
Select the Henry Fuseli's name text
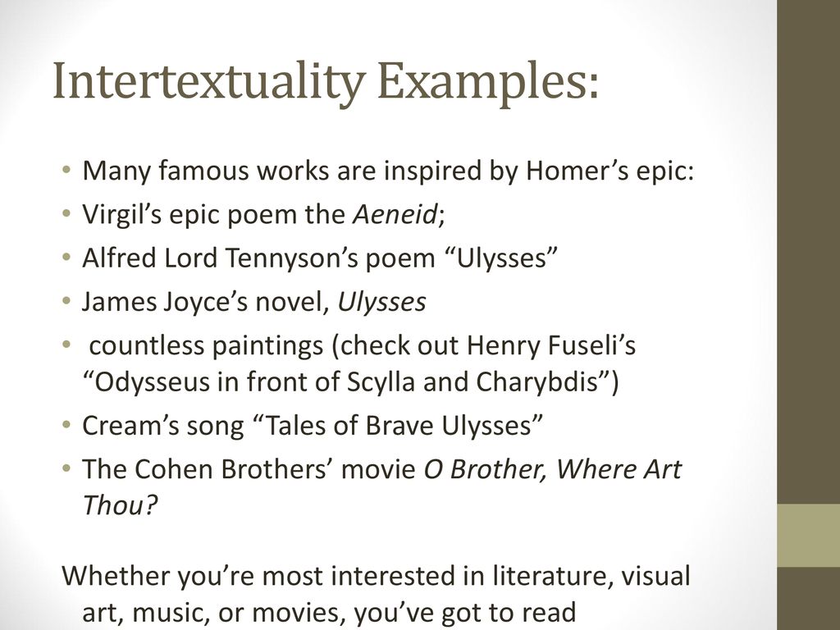[552, 345]
